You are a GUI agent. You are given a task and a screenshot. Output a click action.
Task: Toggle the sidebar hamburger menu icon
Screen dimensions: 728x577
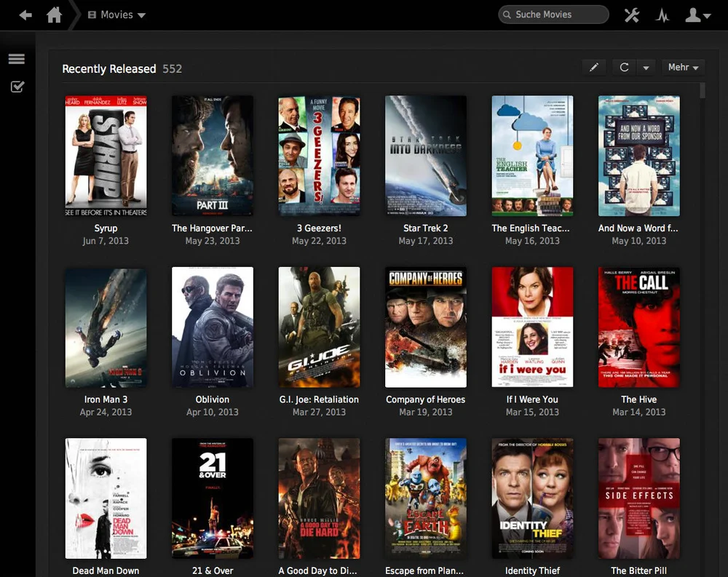(x=16, y=59)
